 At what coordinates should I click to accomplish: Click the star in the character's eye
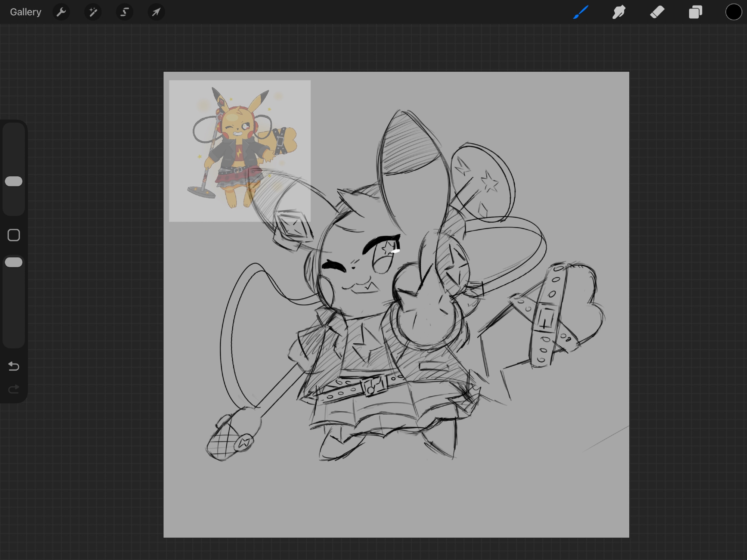[x=388, y=247]
